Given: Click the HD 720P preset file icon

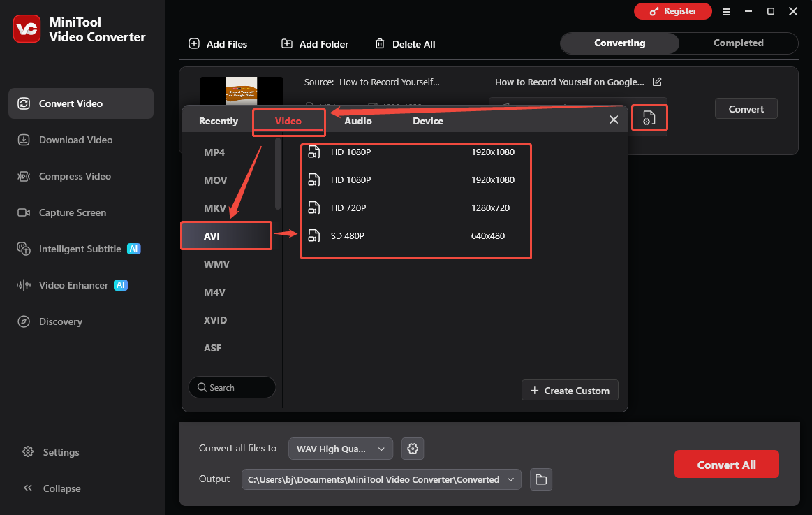Looking at the screenshot, I should point(313,208).
